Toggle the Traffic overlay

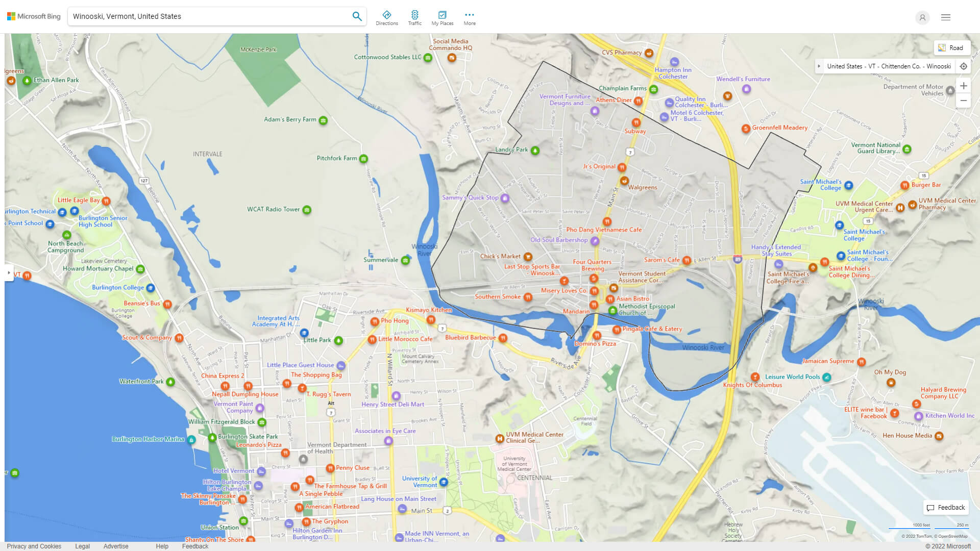415,17
